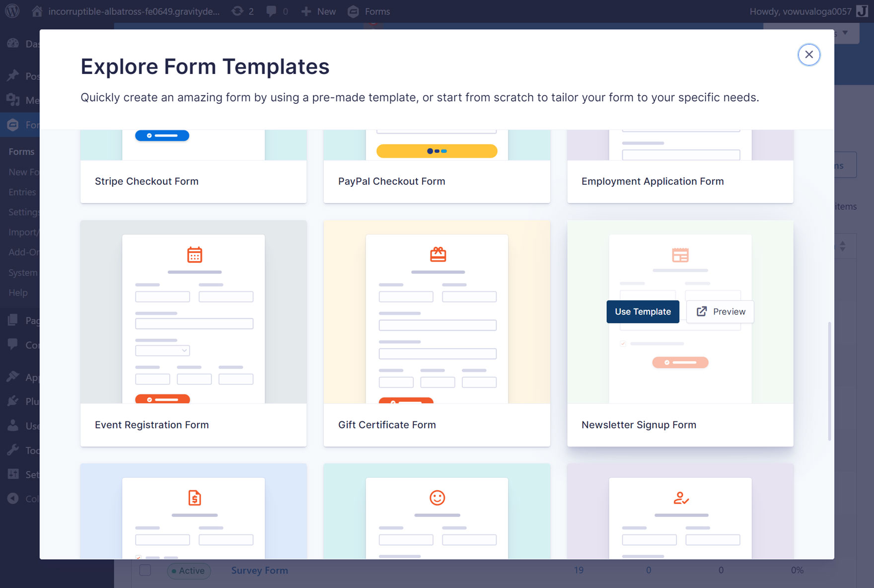Click the Comments icon in sidebar

coord(13,345)
